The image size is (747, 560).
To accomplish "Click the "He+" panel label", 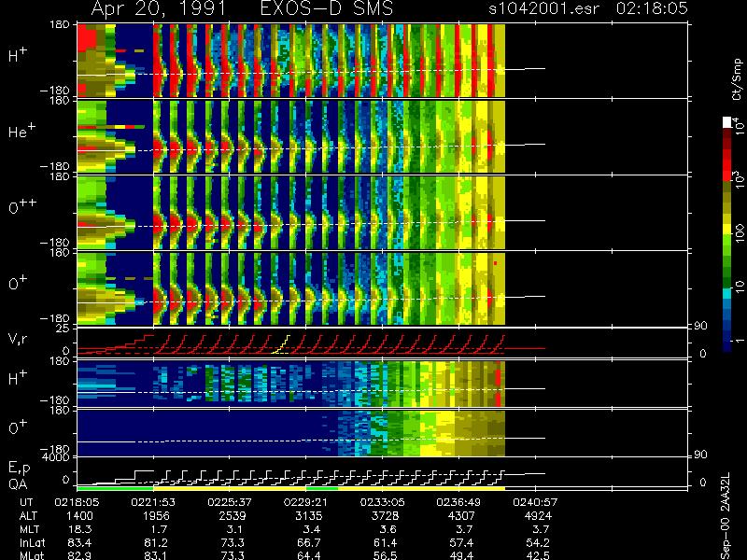I will click(x=21, y=131).
